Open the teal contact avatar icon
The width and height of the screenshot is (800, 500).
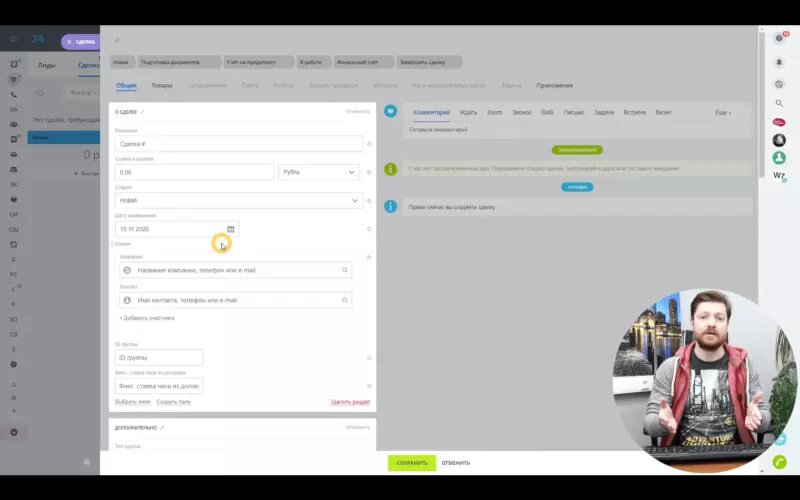pos(779,158)
